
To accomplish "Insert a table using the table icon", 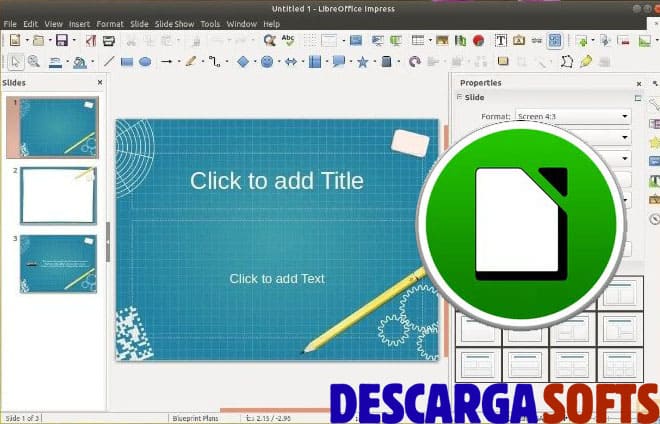I will 418,40.
